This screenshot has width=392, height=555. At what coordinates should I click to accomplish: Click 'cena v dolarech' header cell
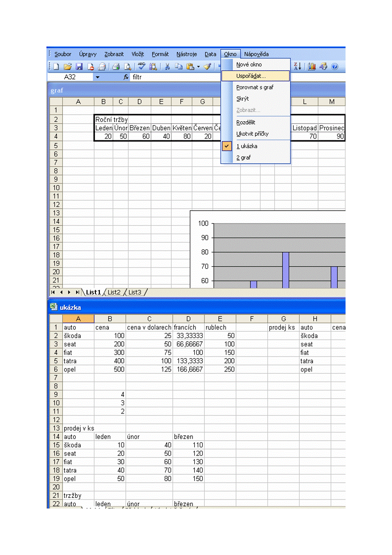tap(149, 328)
